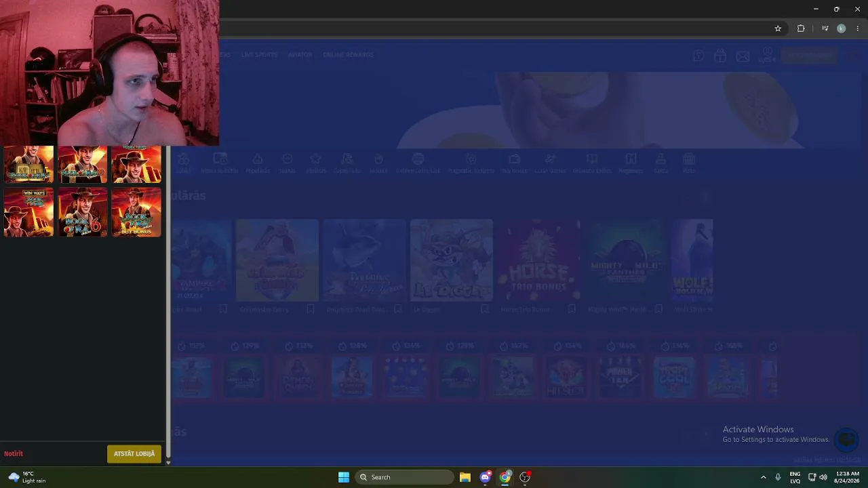This screenshot has width=868, height=488.
Task: Open the ONLINE REWARDS nav item
Action: (x=348, y=54)
